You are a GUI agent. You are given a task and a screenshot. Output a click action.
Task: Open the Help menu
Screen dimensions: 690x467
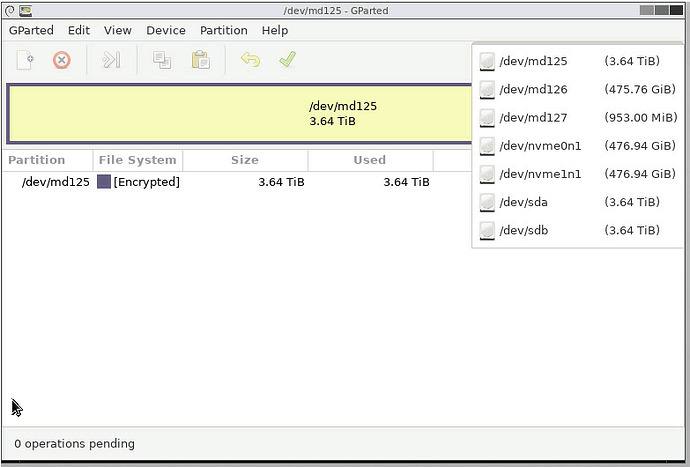point(275,30)
